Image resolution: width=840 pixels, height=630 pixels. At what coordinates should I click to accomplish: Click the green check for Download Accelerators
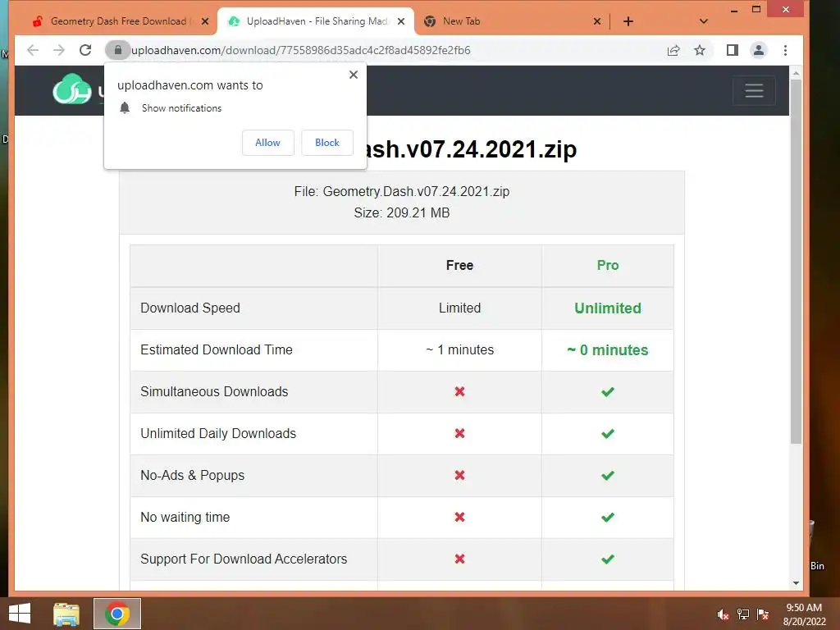608,559
